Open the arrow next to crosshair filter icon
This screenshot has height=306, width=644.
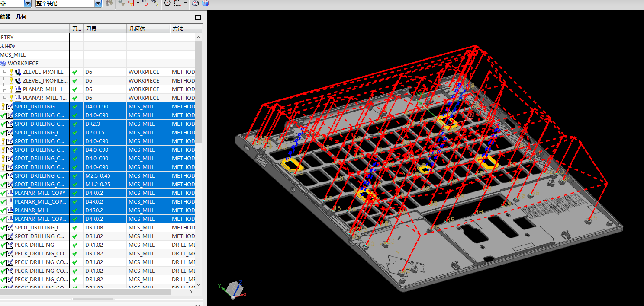138,3
